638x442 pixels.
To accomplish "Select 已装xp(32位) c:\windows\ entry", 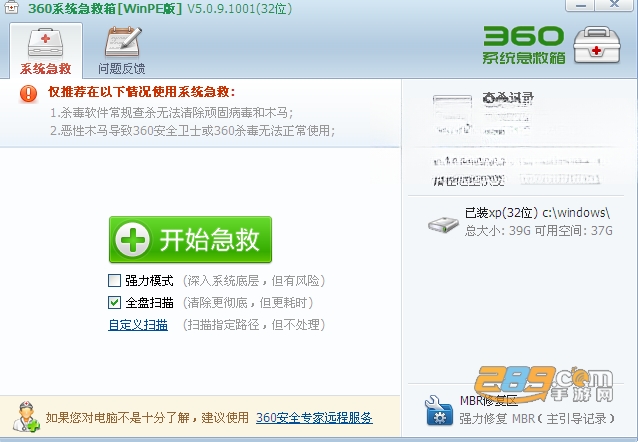I will (x=537, y=212).
